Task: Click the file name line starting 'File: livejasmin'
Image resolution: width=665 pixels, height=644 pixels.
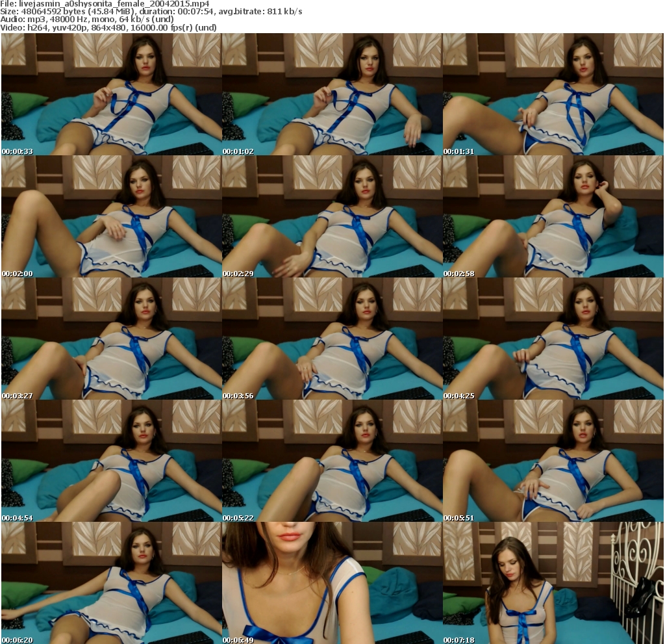Action: (105, 4)
